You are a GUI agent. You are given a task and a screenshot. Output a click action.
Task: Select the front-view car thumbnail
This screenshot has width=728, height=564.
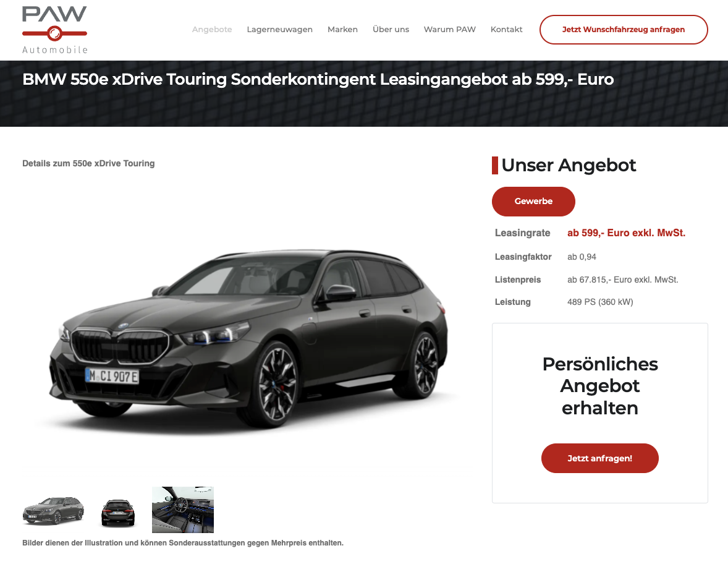[x=53, y=510]
